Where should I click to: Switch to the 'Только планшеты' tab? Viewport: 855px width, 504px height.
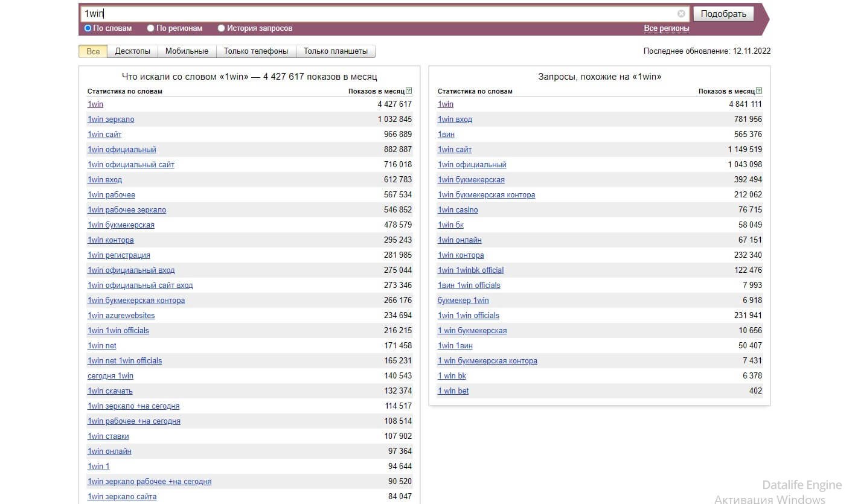click(x=335, y=51)
